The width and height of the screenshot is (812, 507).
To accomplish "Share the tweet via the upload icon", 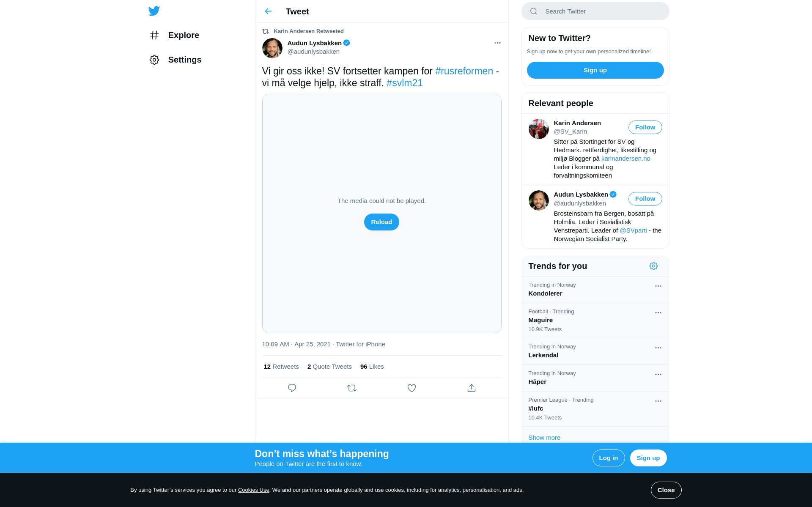I will click(x=472, y=388).
